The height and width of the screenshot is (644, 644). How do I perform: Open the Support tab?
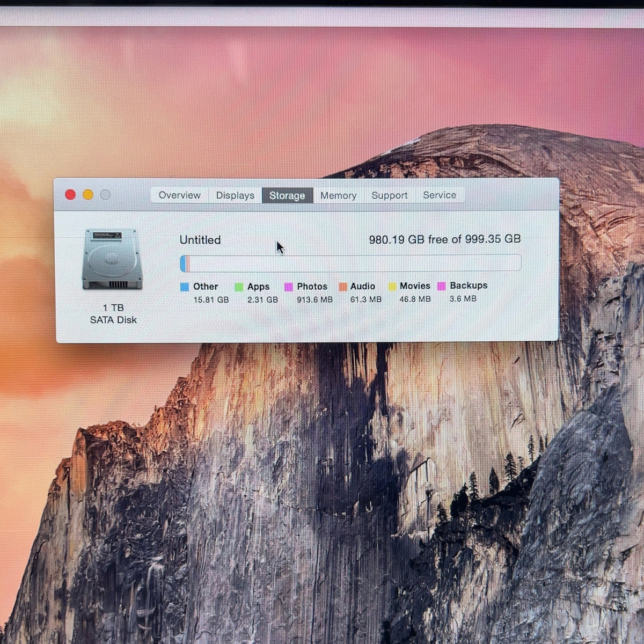[390, 195]
